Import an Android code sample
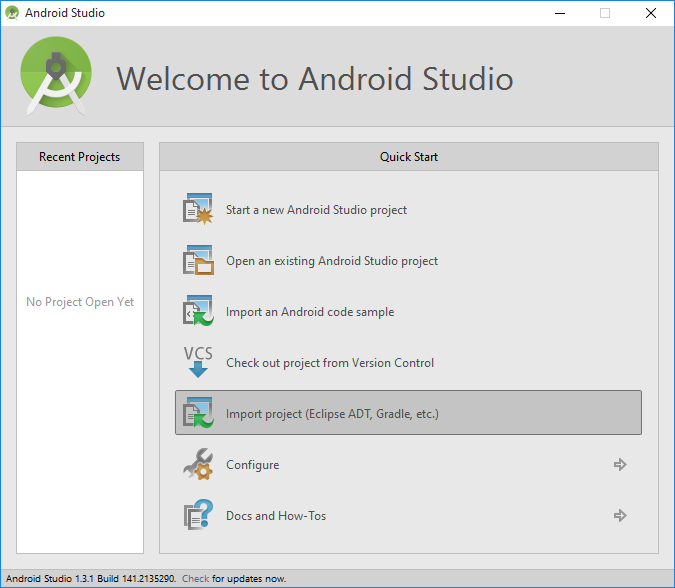675x588 pixels. coord(408,311)
